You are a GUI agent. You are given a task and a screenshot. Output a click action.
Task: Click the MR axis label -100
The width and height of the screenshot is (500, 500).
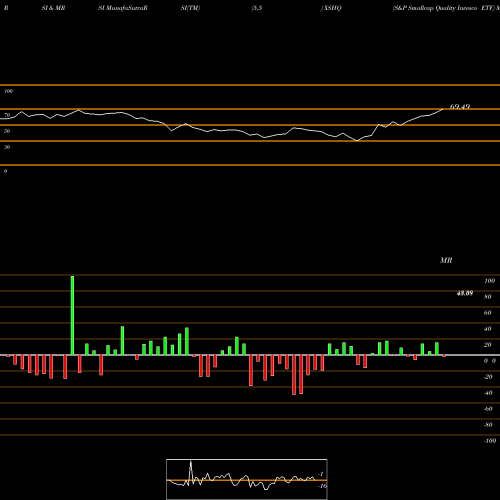coord(490,441)
